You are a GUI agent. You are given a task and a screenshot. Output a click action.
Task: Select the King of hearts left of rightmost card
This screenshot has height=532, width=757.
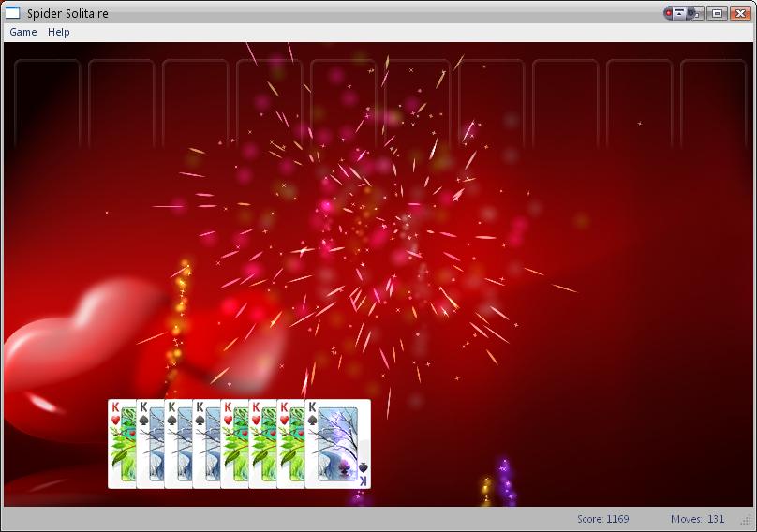tap(291, 444)
